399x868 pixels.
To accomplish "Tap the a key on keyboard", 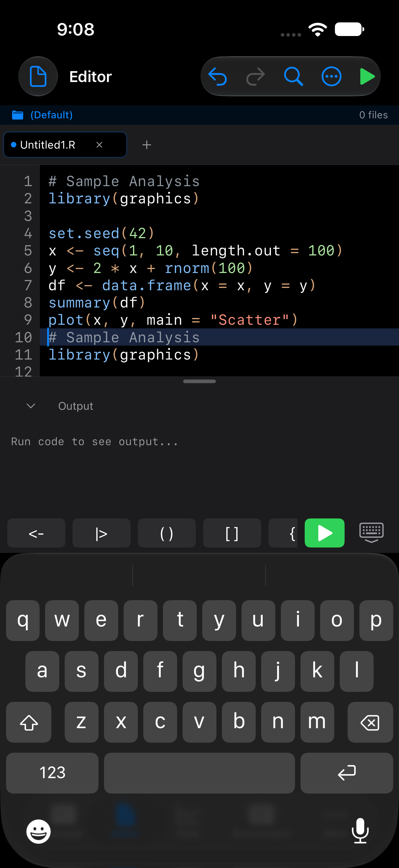I will click(x=42, y=671).
